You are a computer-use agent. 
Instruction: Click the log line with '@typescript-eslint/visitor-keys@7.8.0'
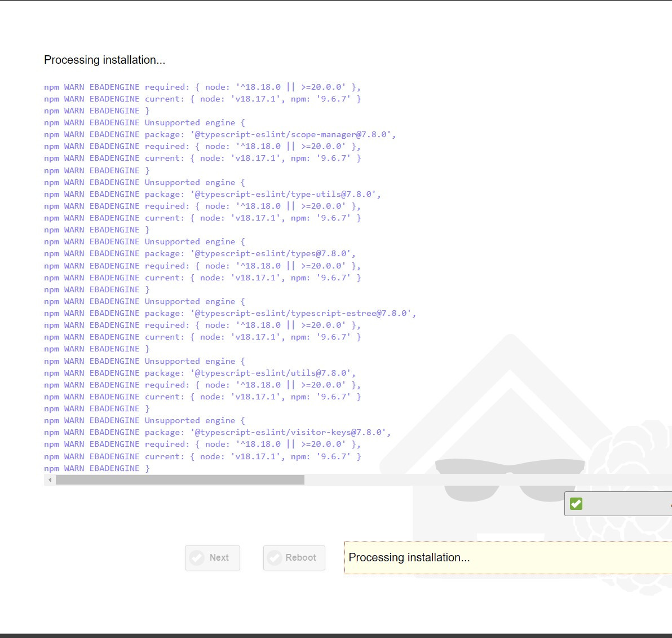click(218, 432)
